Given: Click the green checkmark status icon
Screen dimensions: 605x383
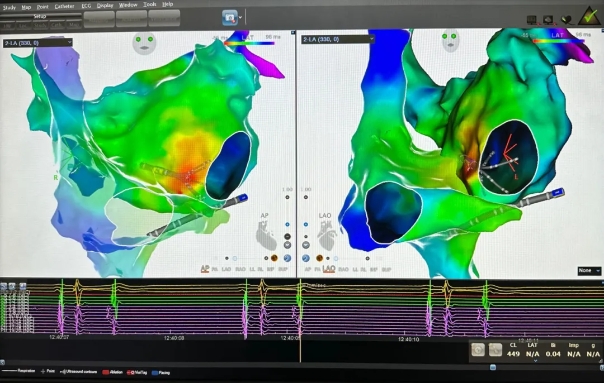Looking at the screenshot, I should click(589, 17).
